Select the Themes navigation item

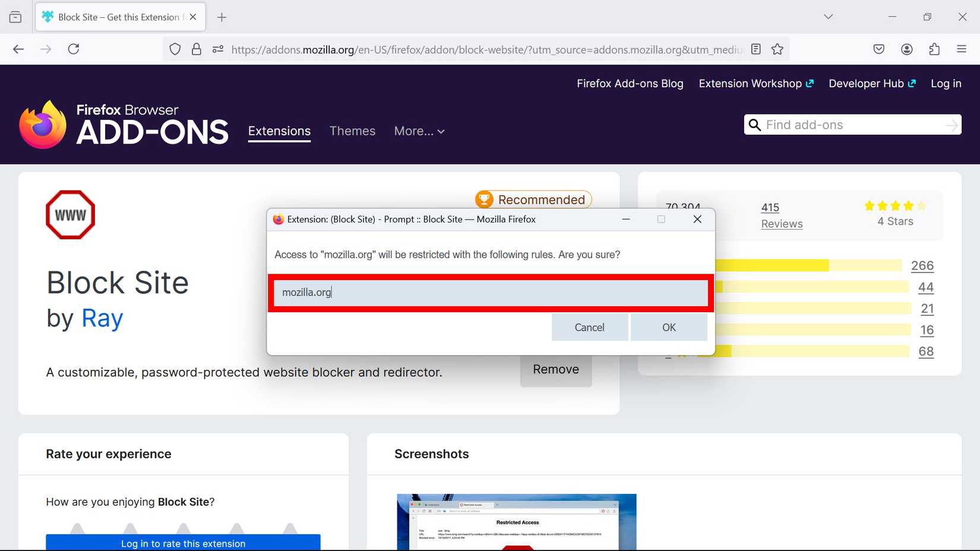click(352, 131)
